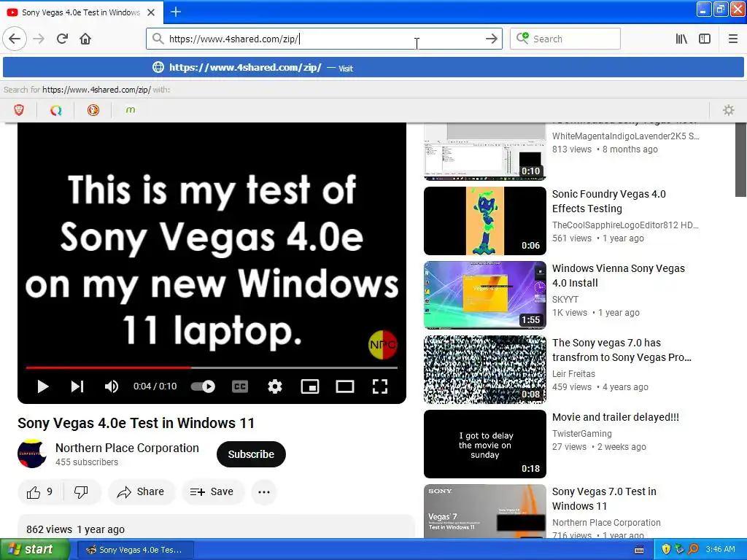Open TheCoolSapphireLogoEditor812 channel name
The height and width of the screenshot is (560, 747).
[625, 225]
